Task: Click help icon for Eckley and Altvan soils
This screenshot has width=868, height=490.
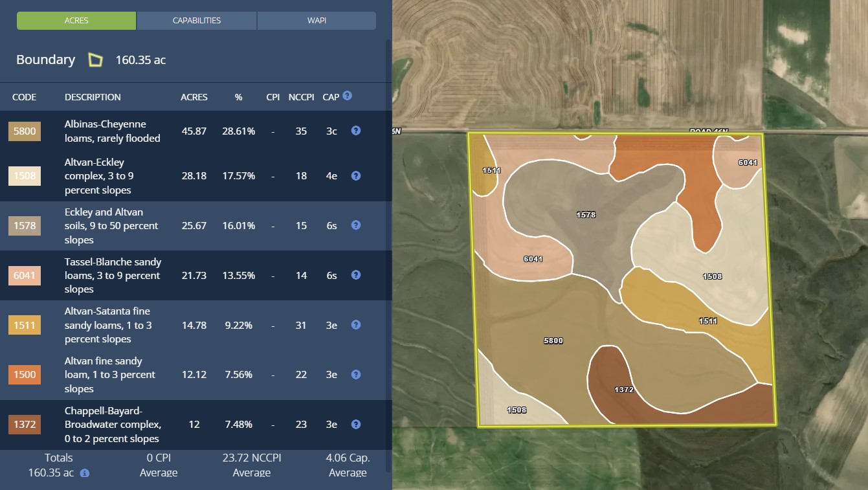Action: point(355,225)
